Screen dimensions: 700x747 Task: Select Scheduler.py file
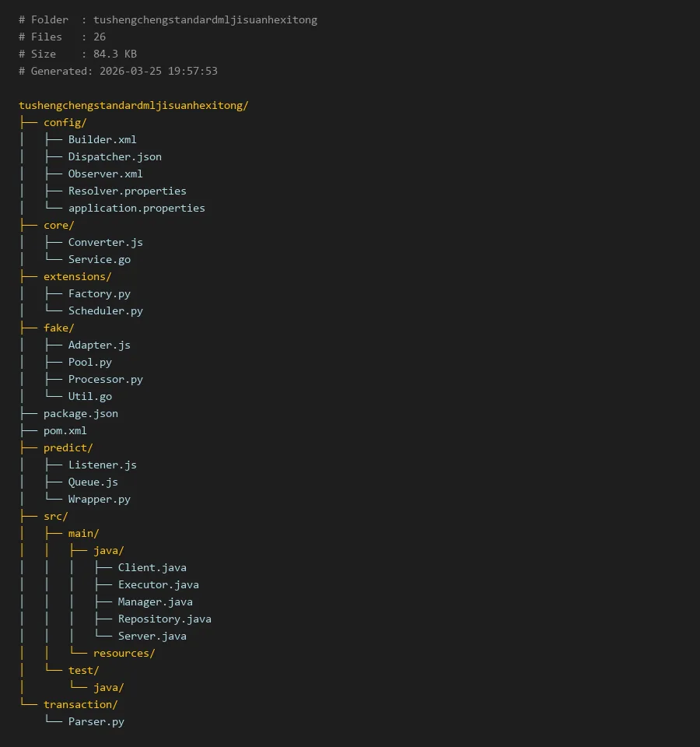[x=105, y=310]
